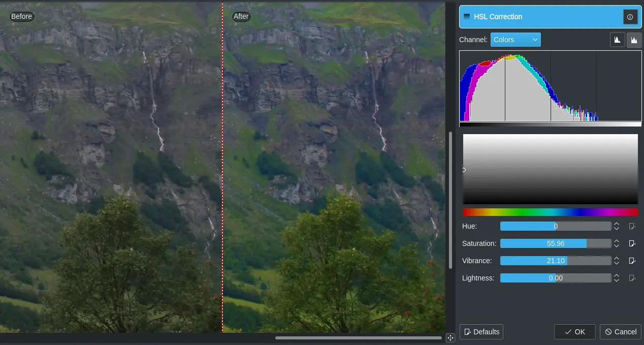Click the Defaults button
644x345 pixels.
tap(481, 332)
